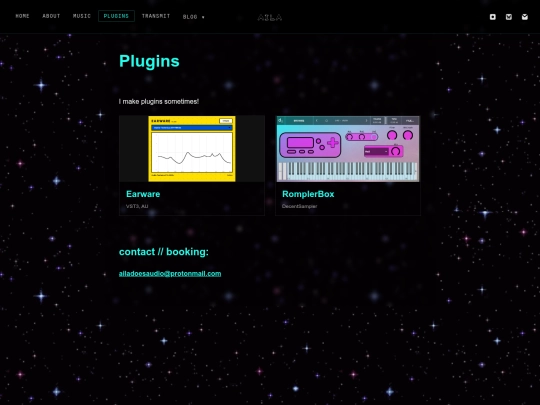540x405 pixels.
Task: Click the RomplerBox title link
Action: click(308, 194)
